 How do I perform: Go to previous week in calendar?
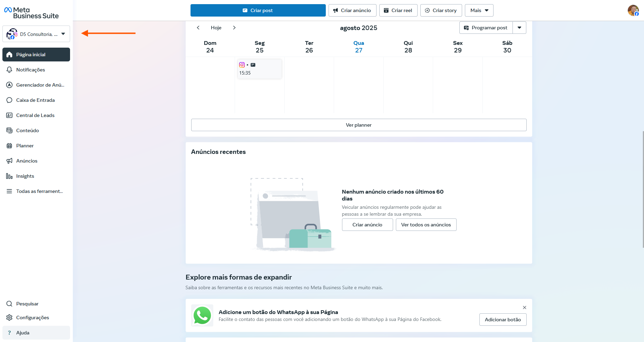coord(198,28)
